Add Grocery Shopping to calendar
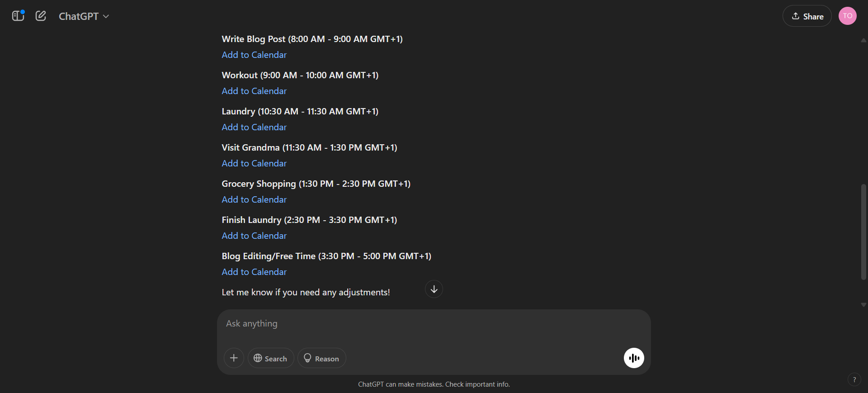 coord(254,199)
